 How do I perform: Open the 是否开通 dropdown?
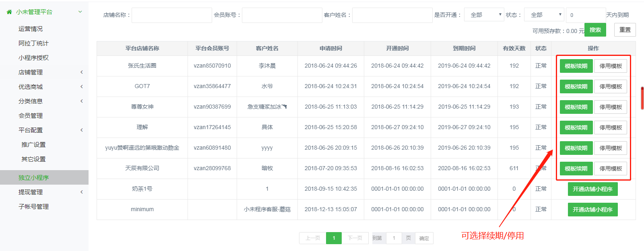484,15
